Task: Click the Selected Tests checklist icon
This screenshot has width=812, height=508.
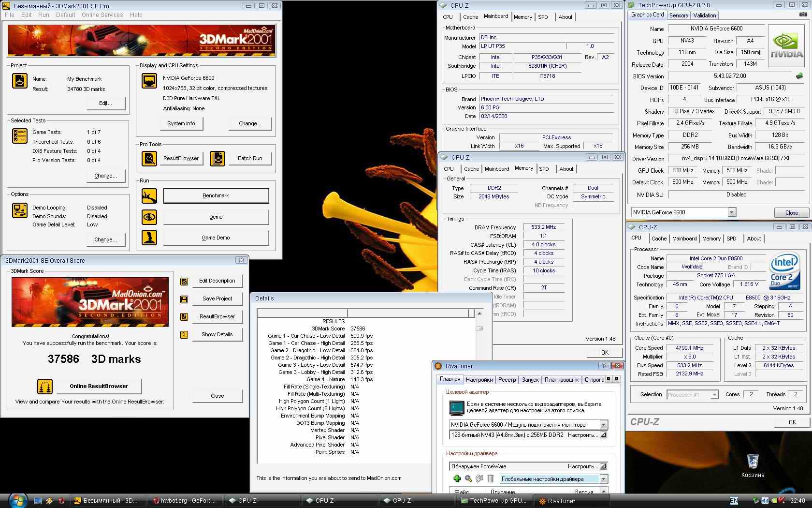Action: (x=20, y=136)
